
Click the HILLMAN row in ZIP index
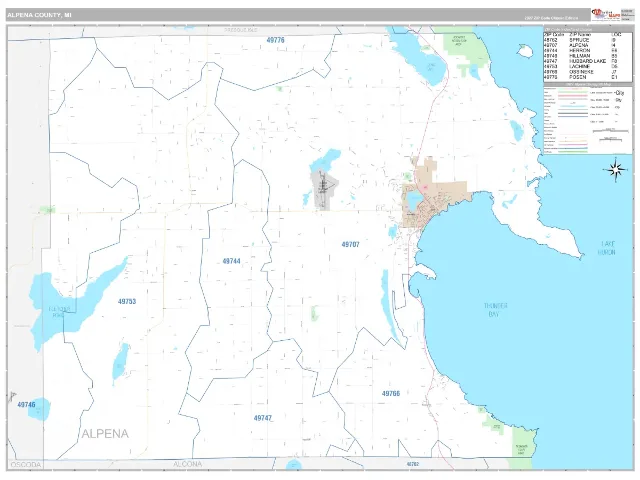point(582,56)
